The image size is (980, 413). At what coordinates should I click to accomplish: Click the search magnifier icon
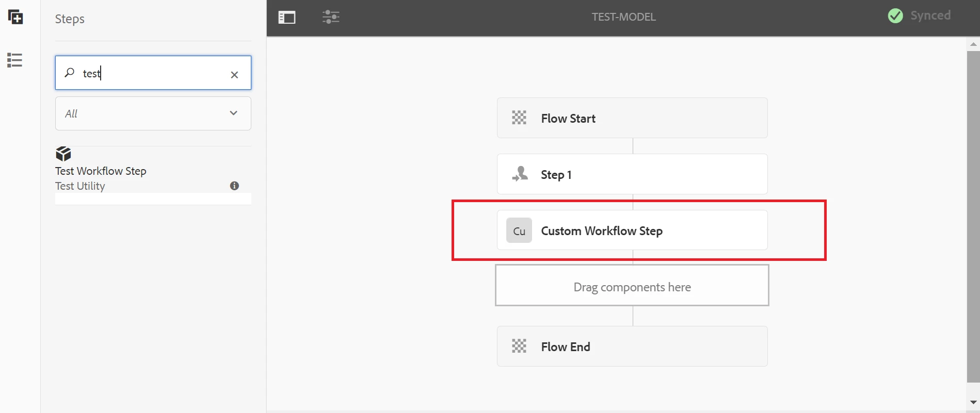[69, 72]
